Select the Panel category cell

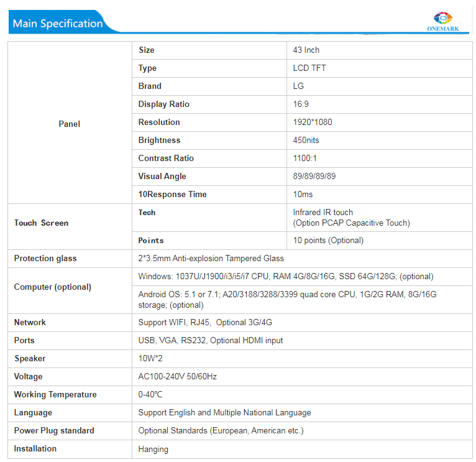[x=69, y=124]
